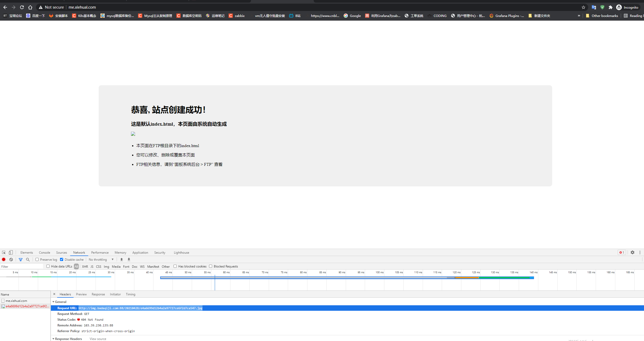Show the Preview tab of the request
Viewport: 644px width, 341px height.
tap(81, 294)
